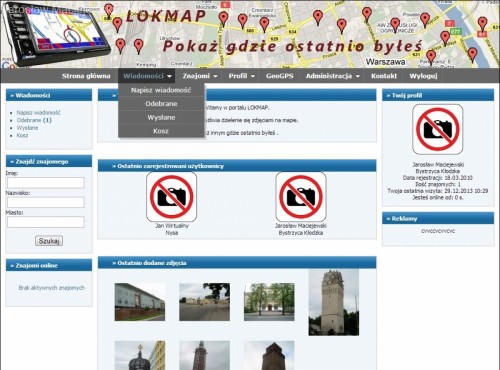Focus the Nazwisko input field
Viewport: 500px width, 370px height.
(46, 202)
